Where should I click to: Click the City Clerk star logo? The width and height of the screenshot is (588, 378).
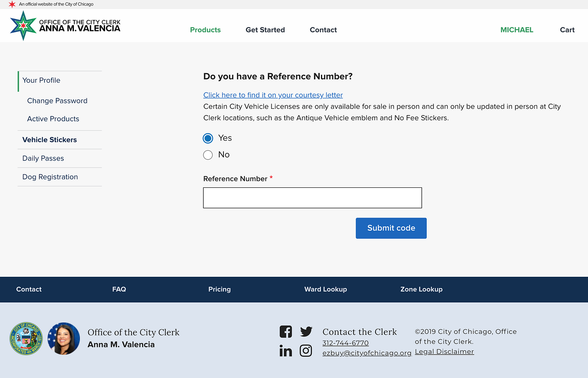[23, 25]
